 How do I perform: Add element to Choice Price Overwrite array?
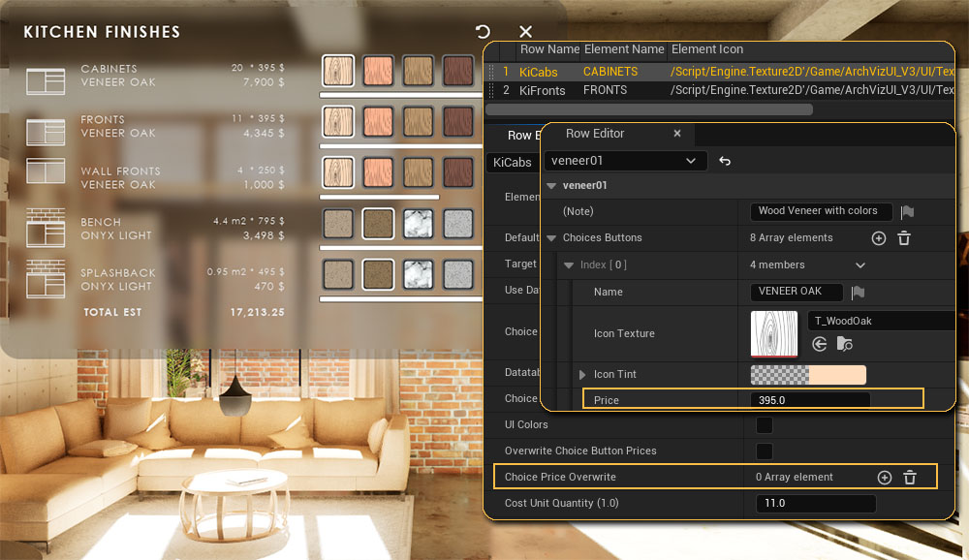[x=884, y=477]
